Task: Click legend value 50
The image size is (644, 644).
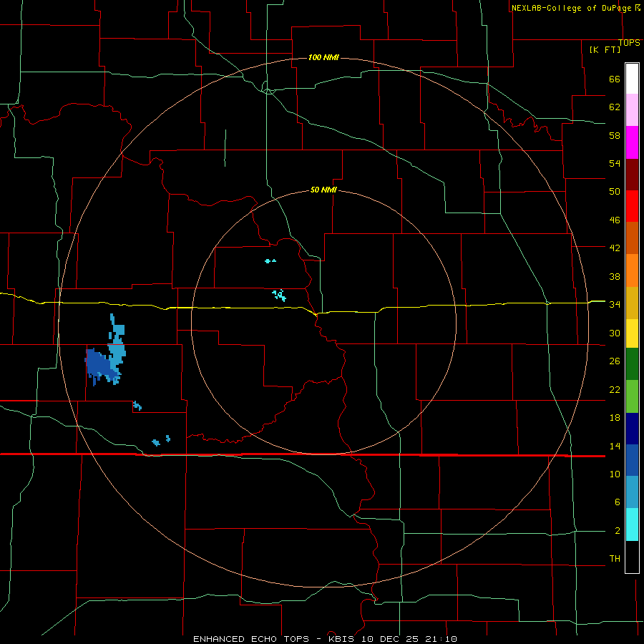Action: tap(615, 192)
